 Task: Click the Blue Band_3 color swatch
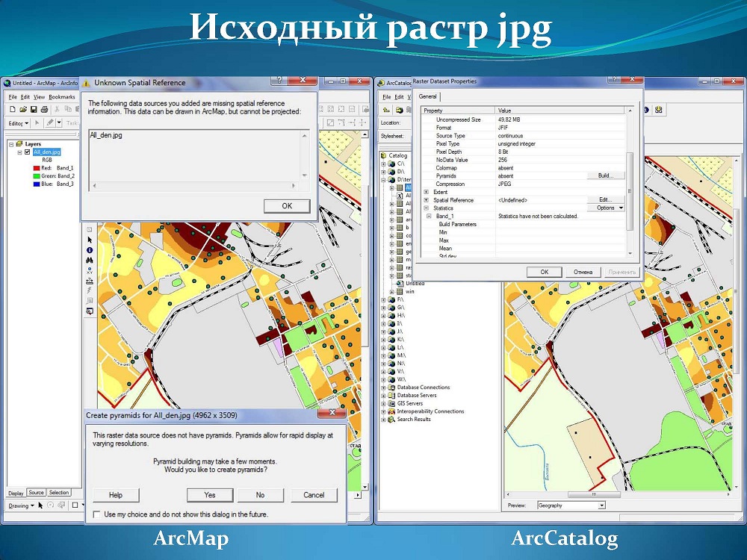coord(36,184)
